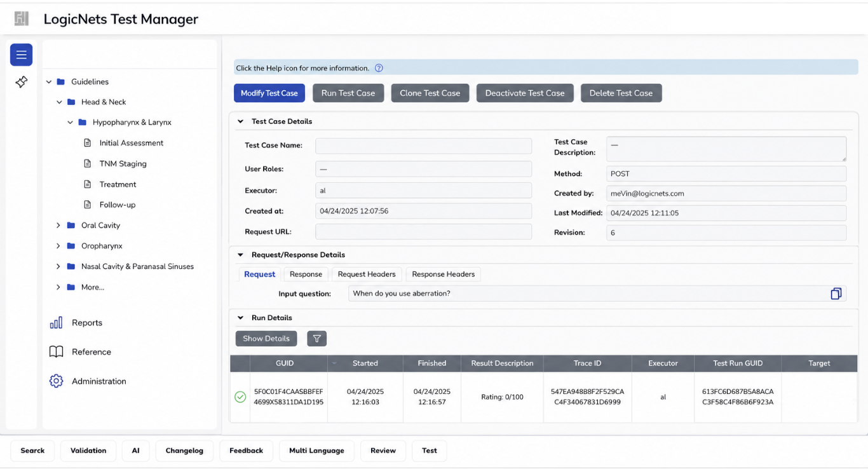Click the Reference book icon
The width and height of the screenshot is (868, 469).
[56, 352]
